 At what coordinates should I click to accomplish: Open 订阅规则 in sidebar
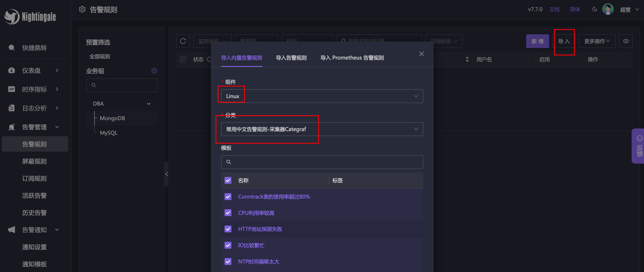[x=35, y=178]
